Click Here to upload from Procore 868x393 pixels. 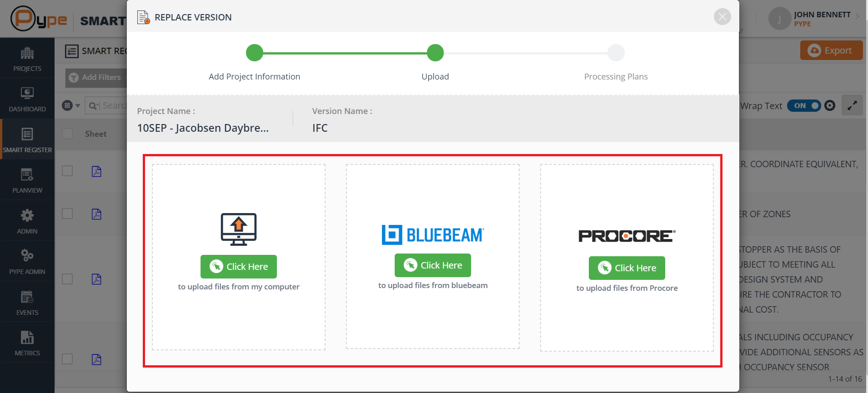click(627, 268)
